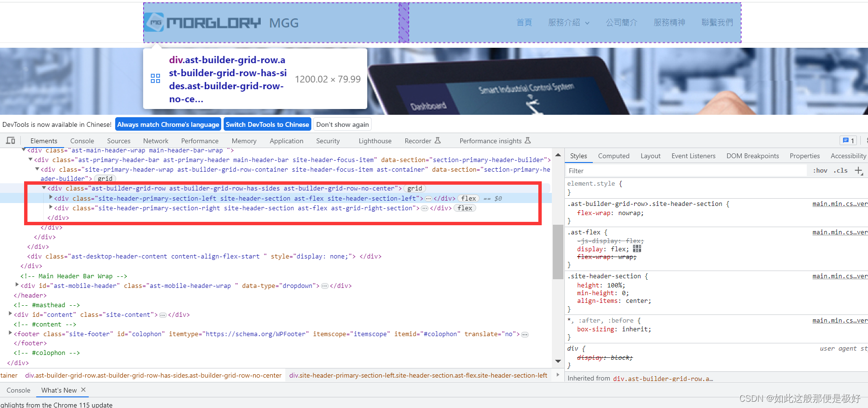Select the Console drawer tab
The image size is (868, 408).
tap(18, 390)
